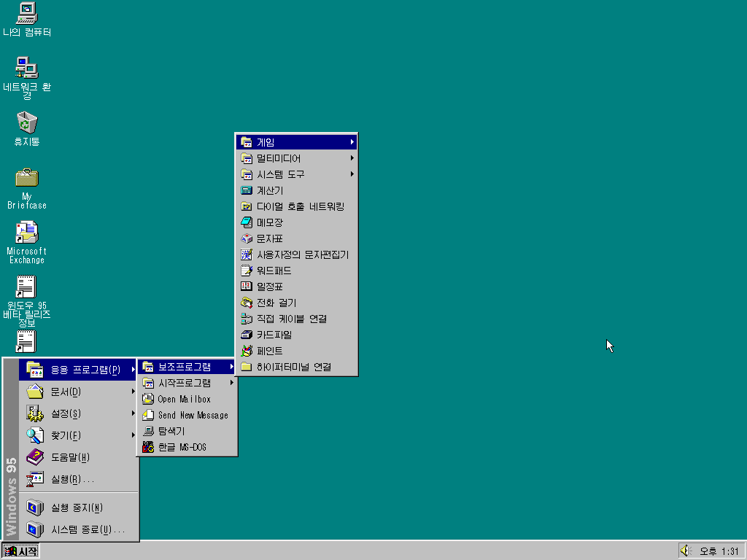Click the 카드파일 icon

[x=247, y=335]
